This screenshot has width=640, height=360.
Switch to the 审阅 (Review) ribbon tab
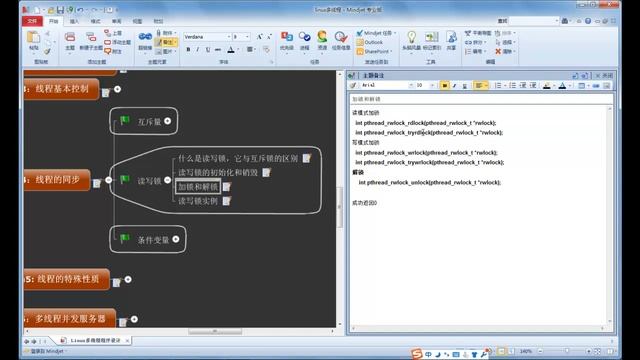tap(116, 21)
